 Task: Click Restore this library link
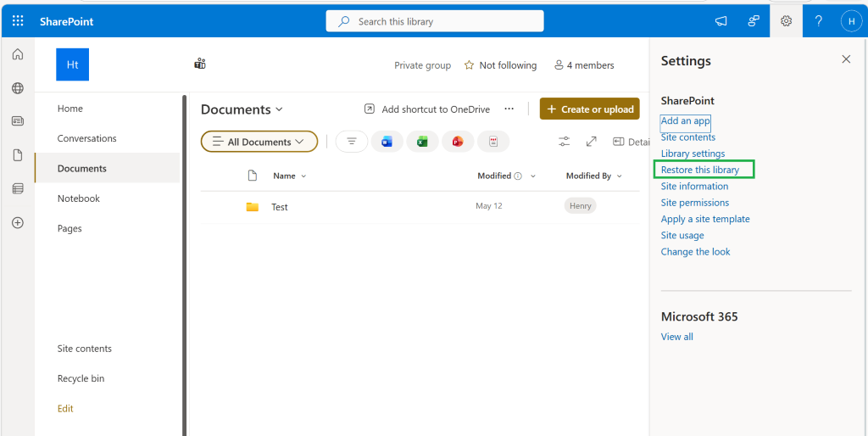pos(700,170)
